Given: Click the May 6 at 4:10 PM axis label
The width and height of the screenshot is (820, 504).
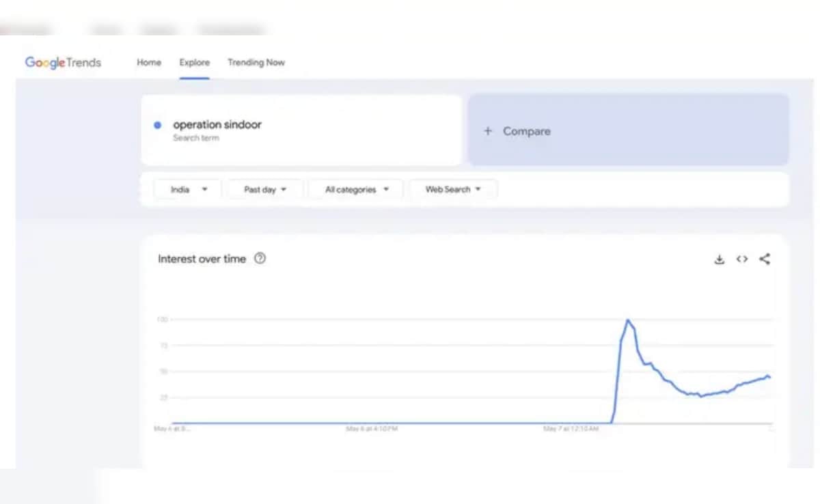Looking at the screenshot, I should click(x=372, y=429).
